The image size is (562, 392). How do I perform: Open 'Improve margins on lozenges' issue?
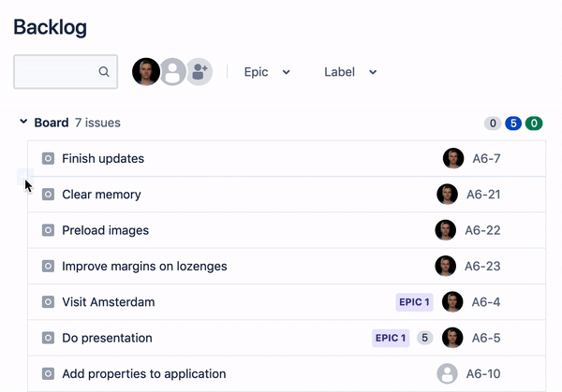coord(144,266)
